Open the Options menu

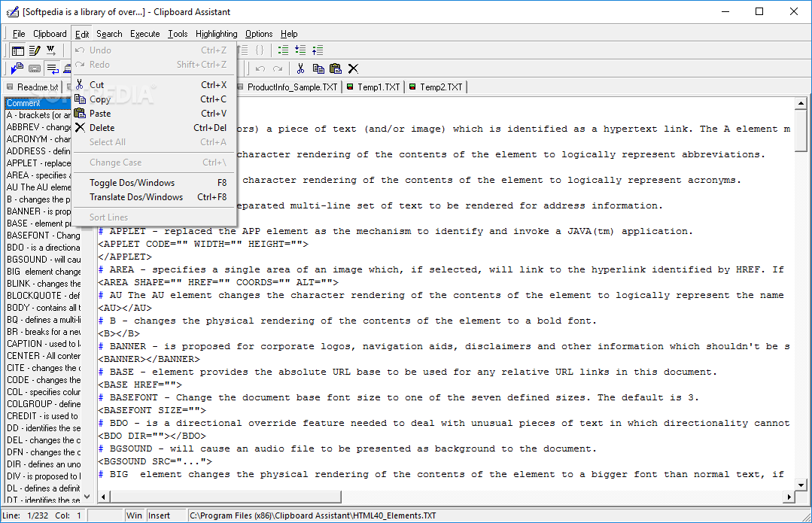(259, 34)
